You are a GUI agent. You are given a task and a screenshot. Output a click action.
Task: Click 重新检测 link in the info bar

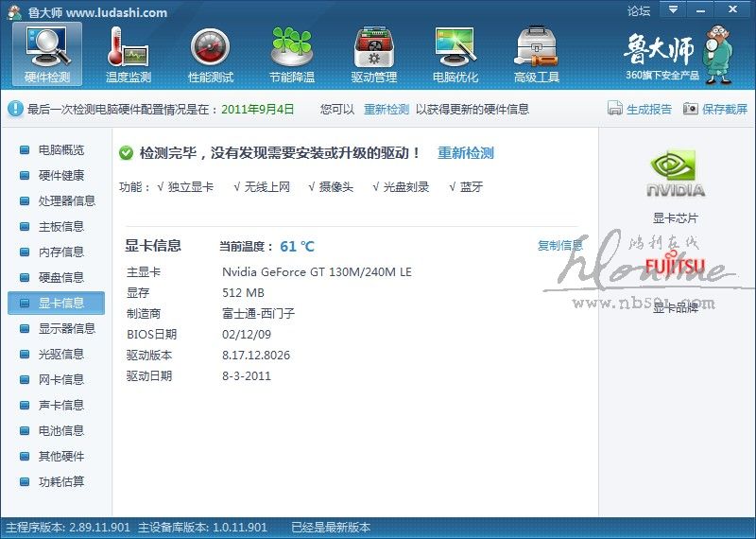(x=387, y=109)
